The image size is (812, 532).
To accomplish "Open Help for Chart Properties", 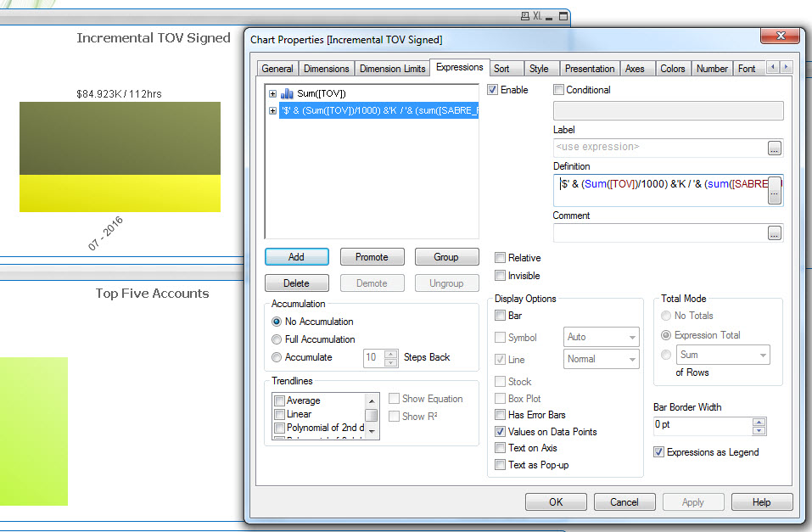I will [761, 501].
